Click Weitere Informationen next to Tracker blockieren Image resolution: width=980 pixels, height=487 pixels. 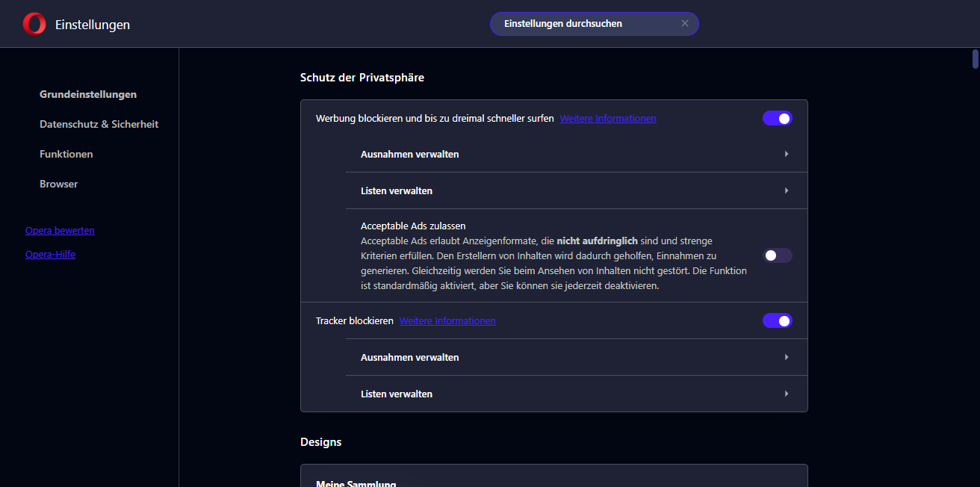(447, 320)
